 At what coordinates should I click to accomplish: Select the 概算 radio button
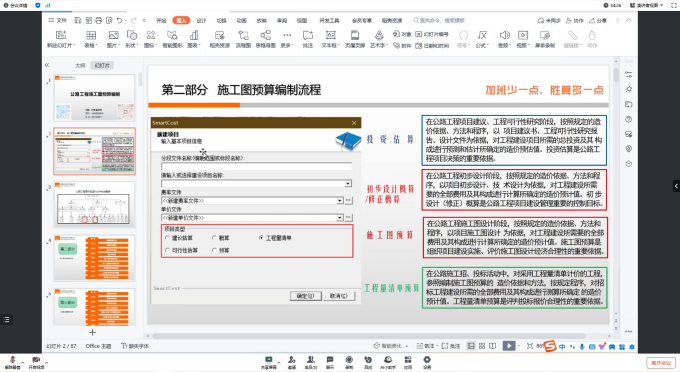pyautogui.click(x=214, y=238)
